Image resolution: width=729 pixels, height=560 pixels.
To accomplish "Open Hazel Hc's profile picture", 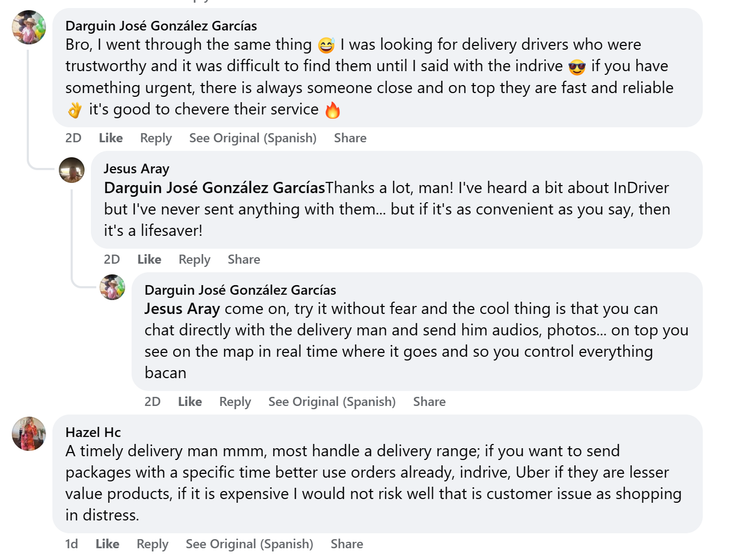I will click(x=29, y=434).
